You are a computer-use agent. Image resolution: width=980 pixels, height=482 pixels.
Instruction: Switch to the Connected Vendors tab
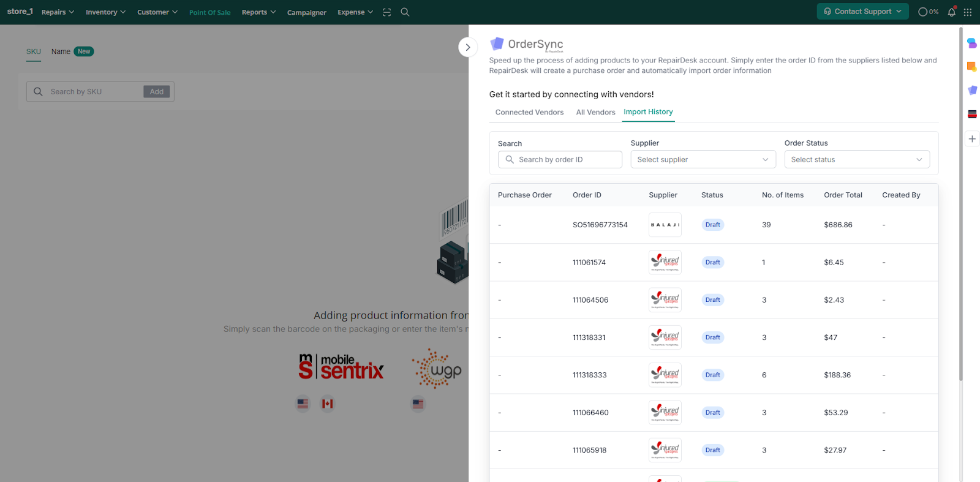point(529,112)
